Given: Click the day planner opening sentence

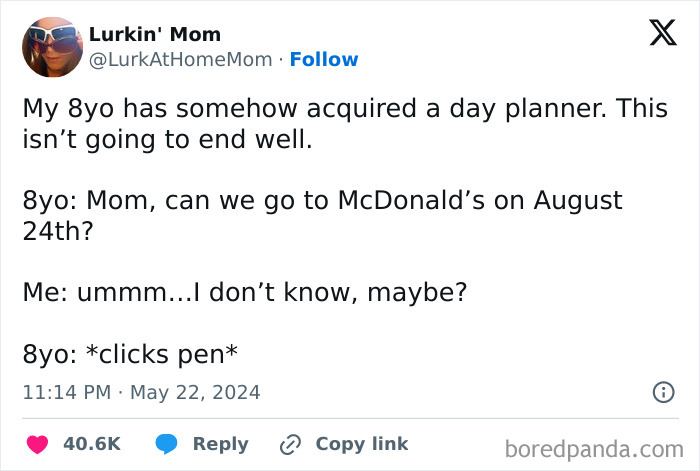Looking at the screenshot, I should (x=300, y=110).
